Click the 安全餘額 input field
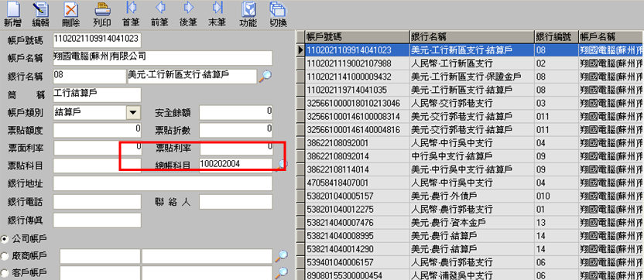 [x=236, y=112]
